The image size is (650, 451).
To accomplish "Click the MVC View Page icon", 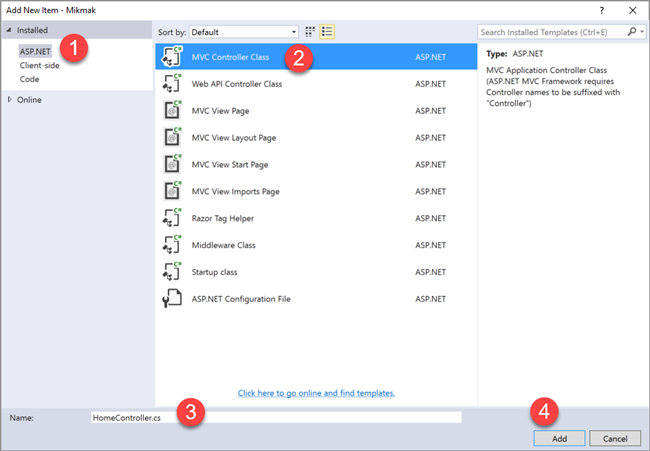I will tap(172, 111).
